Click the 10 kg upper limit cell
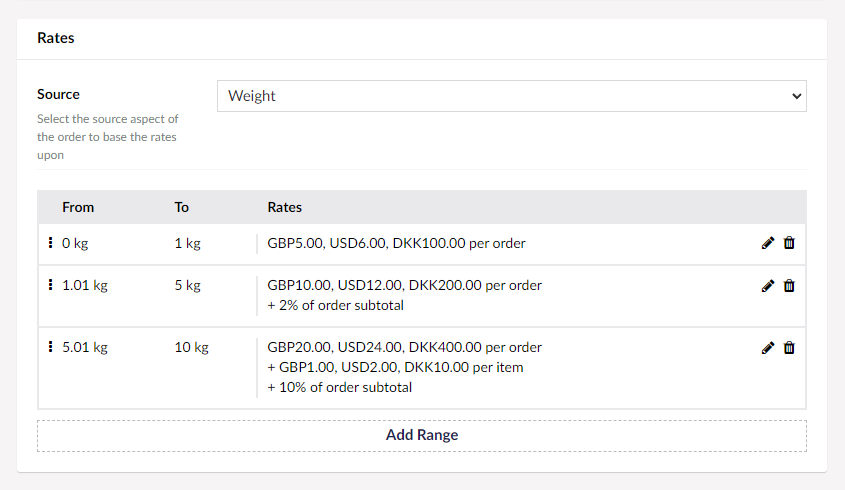The width and height of the screenshot is (845, 490). click(191, 348)
